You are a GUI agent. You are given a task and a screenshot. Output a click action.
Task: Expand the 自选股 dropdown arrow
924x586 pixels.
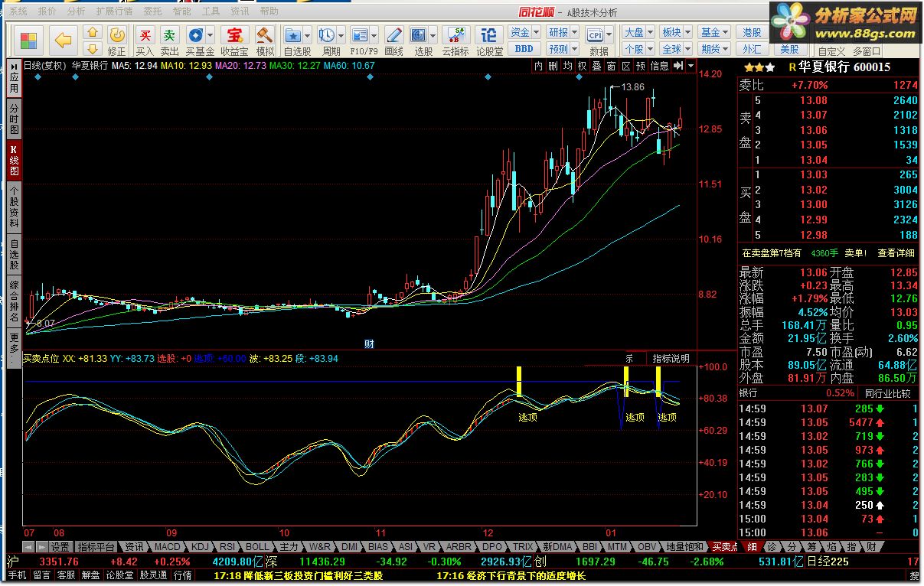pyautogui.click(x=307, y=35)
